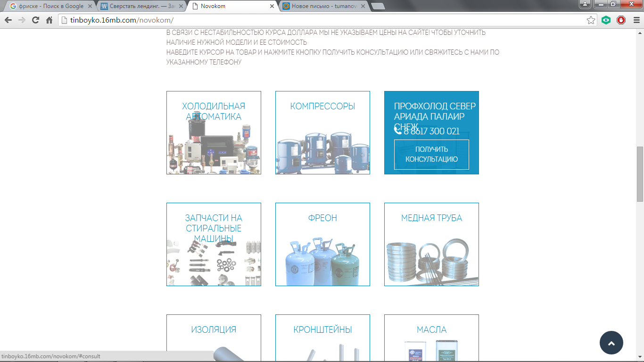Click the phone icon beside 8 8617 300 021
This screenshot has height=362, width=644.
point(398,131)
